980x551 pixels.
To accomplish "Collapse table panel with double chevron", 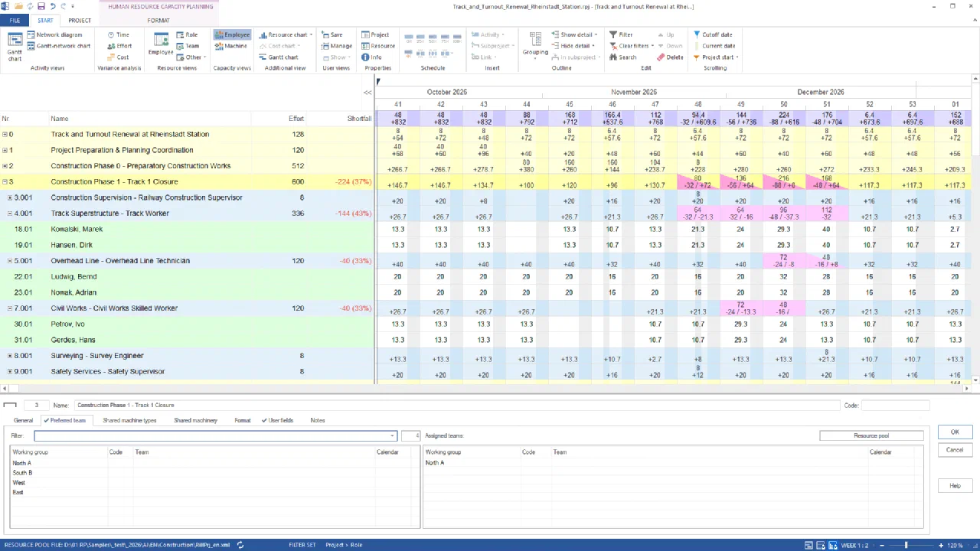I will [x=367, y=93].
